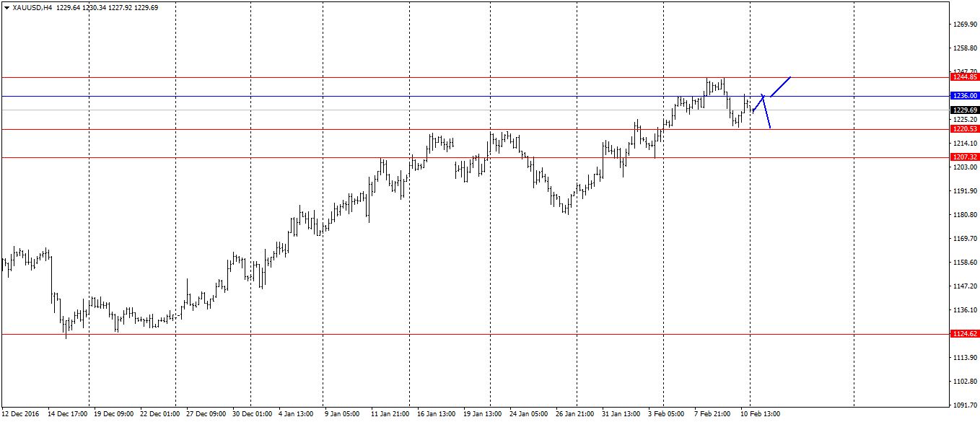Image resolution: width=980 pixels, height=422 pixels.
Task: Click the 12 Dec 2016 date label
Action: pos(21,414)
